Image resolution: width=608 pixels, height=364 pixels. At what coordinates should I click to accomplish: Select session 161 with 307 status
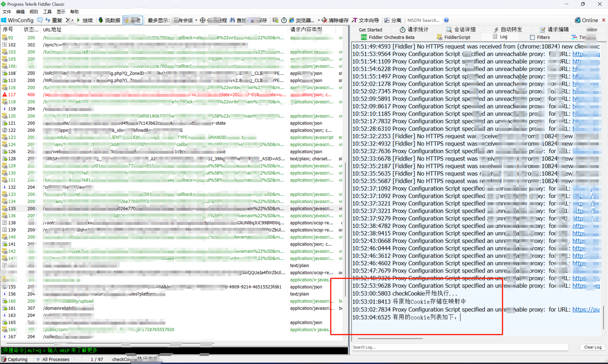(171, 308)
